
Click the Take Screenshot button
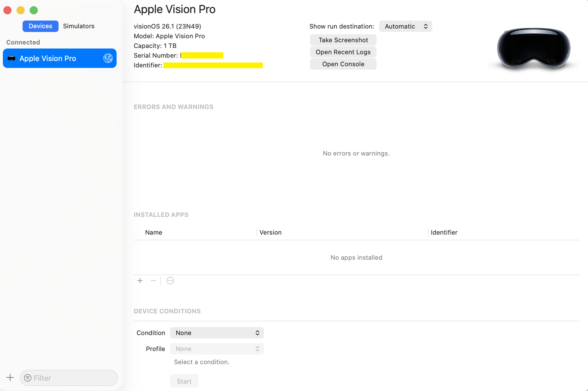point(343,40)
